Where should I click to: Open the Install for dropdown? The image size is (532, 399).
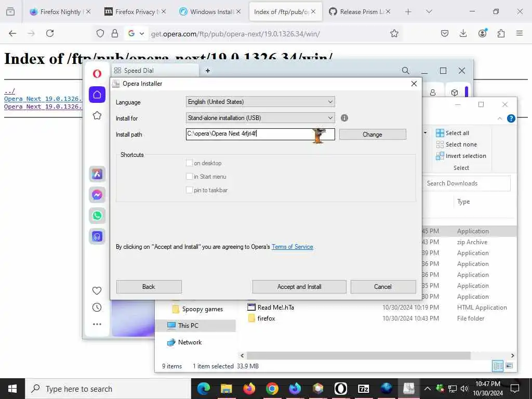pyautogui.click(x=260, y=118)
